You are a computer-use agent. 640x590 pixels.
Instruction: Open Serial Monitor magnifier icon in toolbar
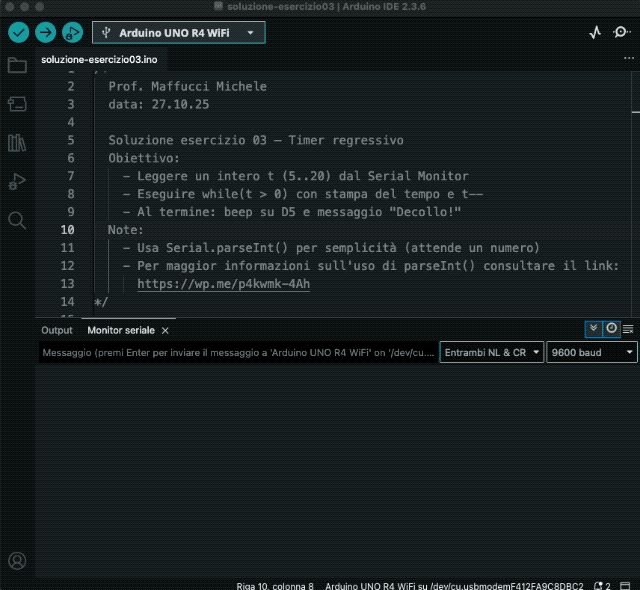(620, 32)
